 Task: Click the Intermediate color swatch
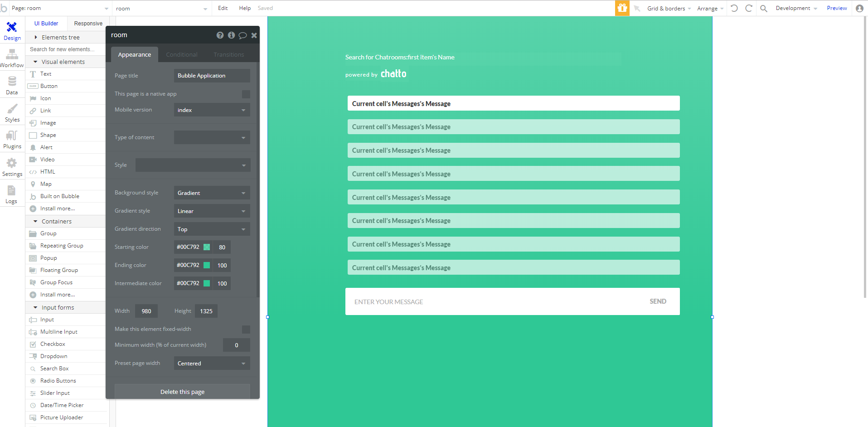click(207, 283)
